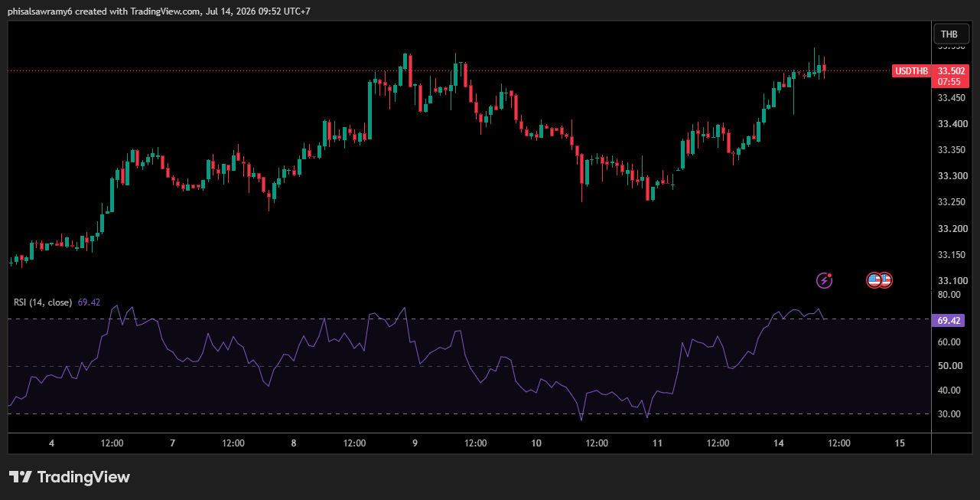Click date label 9 on time axis
Viewport: 980px width, 500px height.
[415, 443]
